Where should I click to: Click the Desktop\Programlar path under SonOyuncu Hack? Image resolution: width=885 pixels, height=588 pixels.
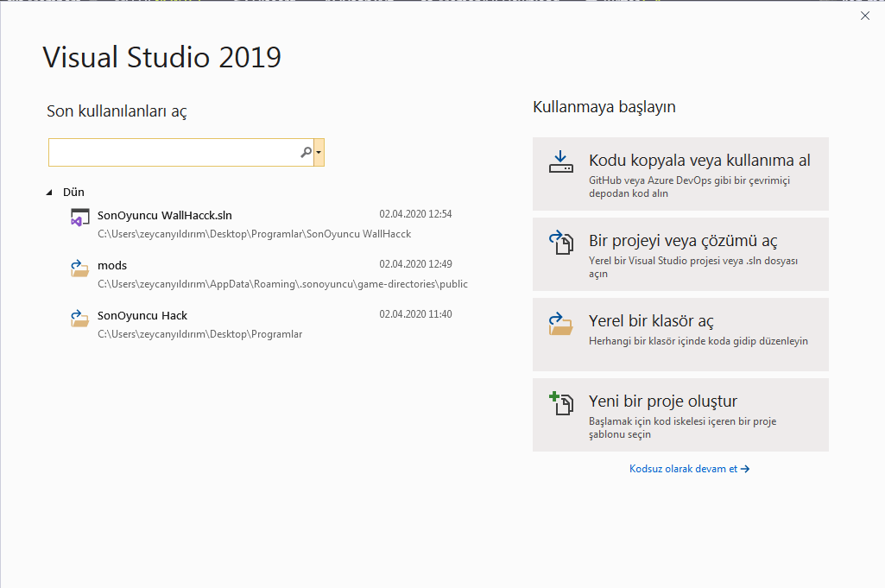[x=199, y=334]
